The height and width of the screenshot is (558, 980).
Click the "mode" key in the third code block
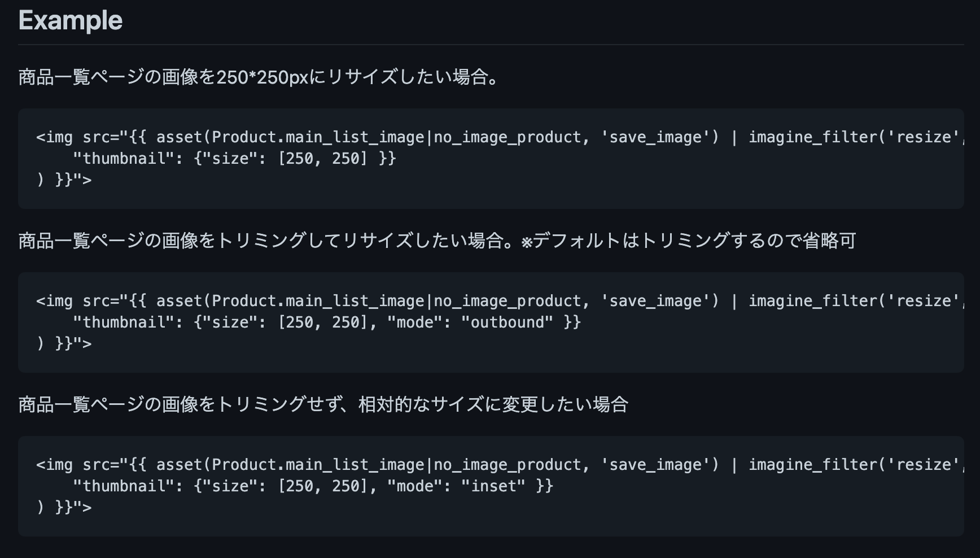[x=415, y=486]
